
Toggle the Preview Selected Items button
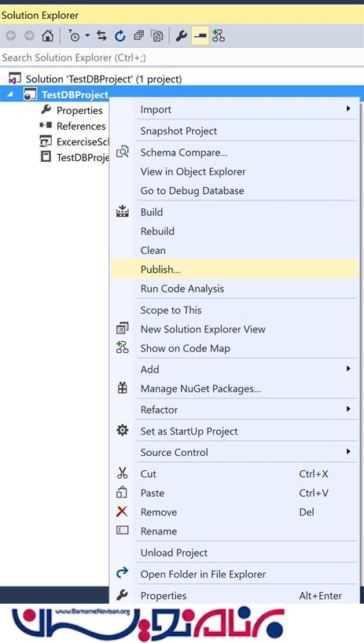coord(200,36)
